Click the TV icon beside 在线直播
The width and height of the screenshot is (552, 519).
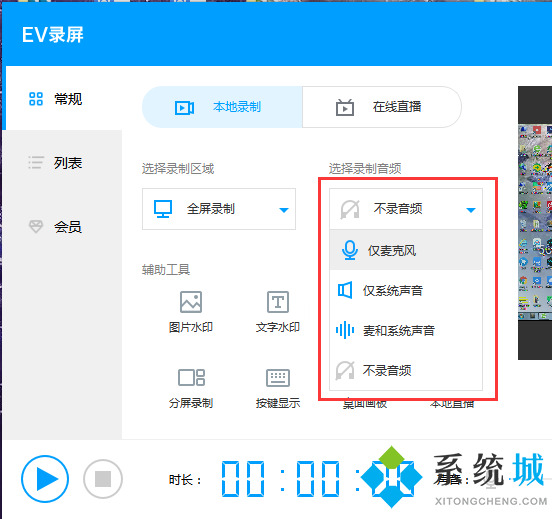[345, 107]
